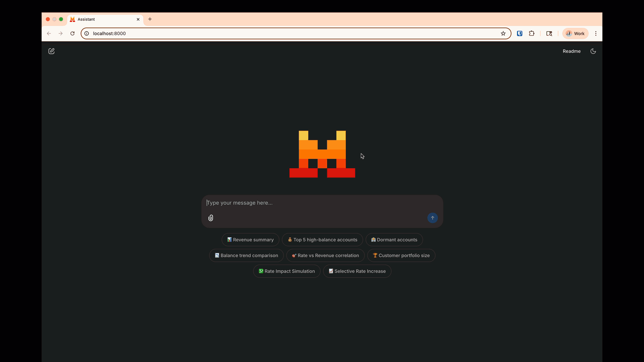
Task: Bookmark page with the star icon
Action: point(503,34)
